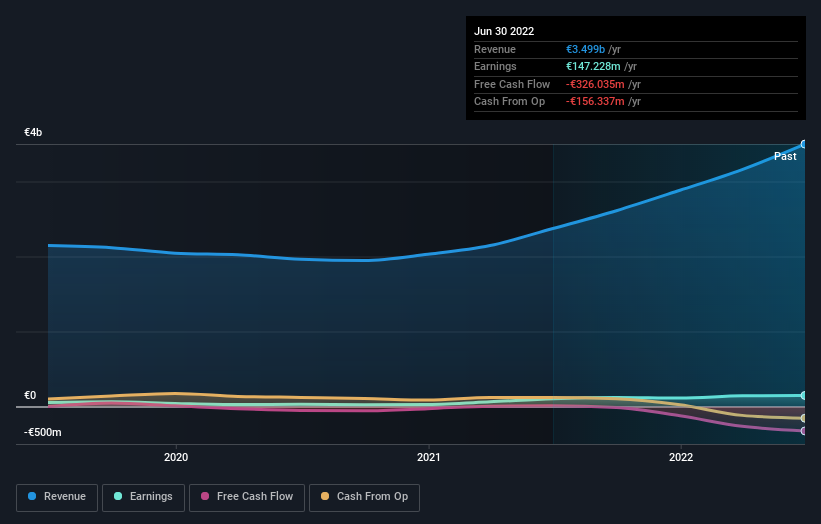Image resolution: width=821 pixels, height=524 pixels.
Task: Toggle the Revenue legend button
Action: [57, 497]
